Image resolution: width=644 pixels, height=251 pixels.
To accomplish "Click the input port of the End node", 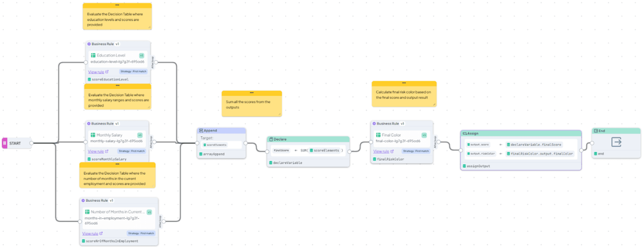I will [592, 143].
